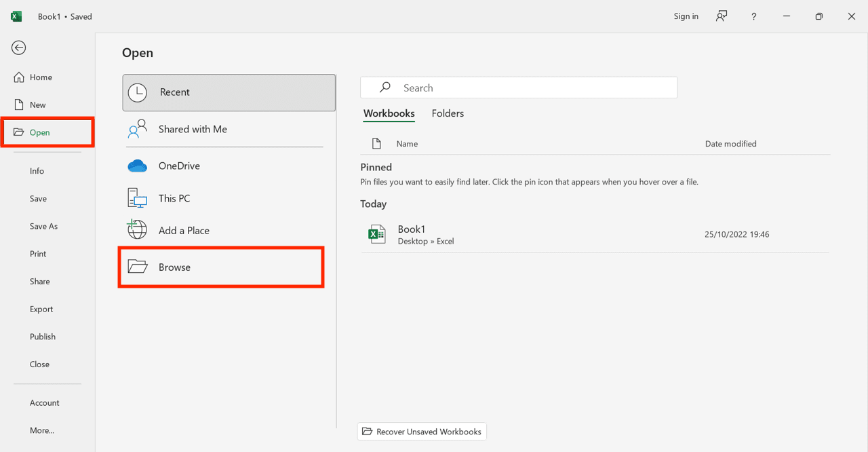Click the Search input field
This screenshot has width=868, height=452.
[x=519, y=88]
